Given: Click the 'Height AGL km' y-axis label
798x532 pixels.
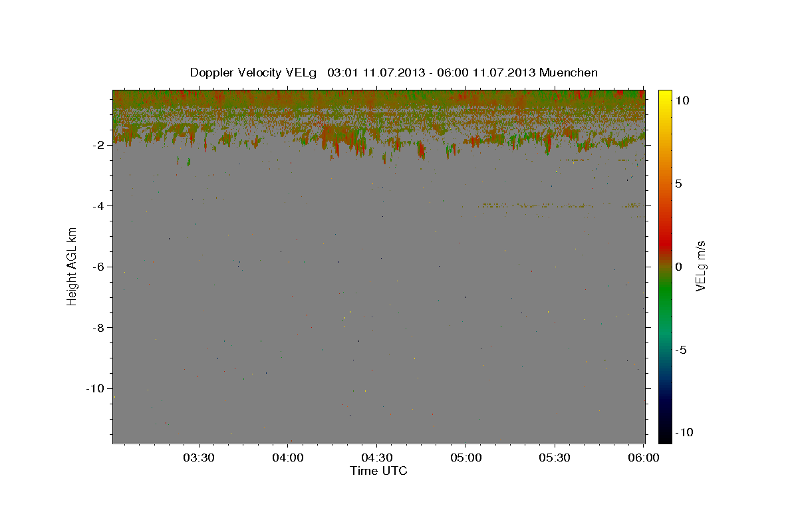Looking at the screenshot, I should (x=72, y=266).
